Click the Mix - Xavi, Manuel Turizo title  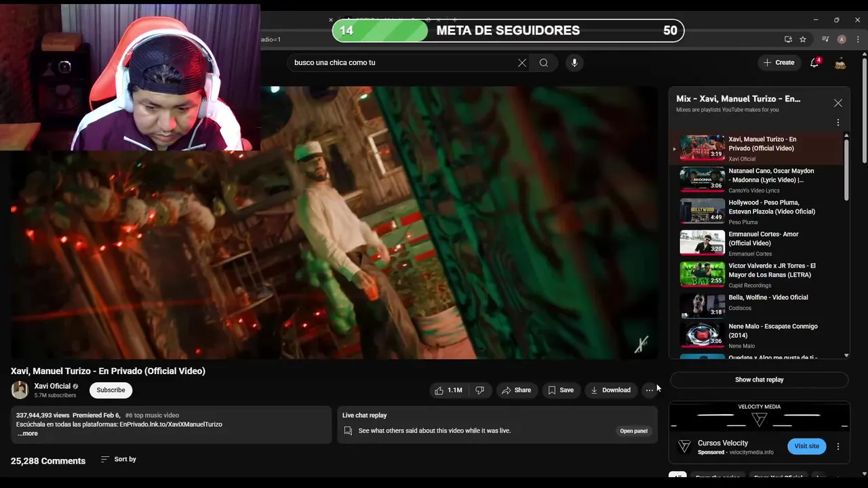click(x=738, y=99)
